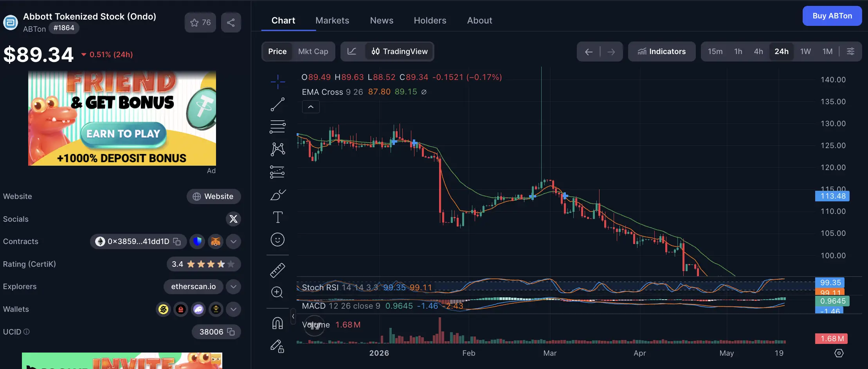
Task: Open the black-and-gold wallet icon
Action: [216, 309]
